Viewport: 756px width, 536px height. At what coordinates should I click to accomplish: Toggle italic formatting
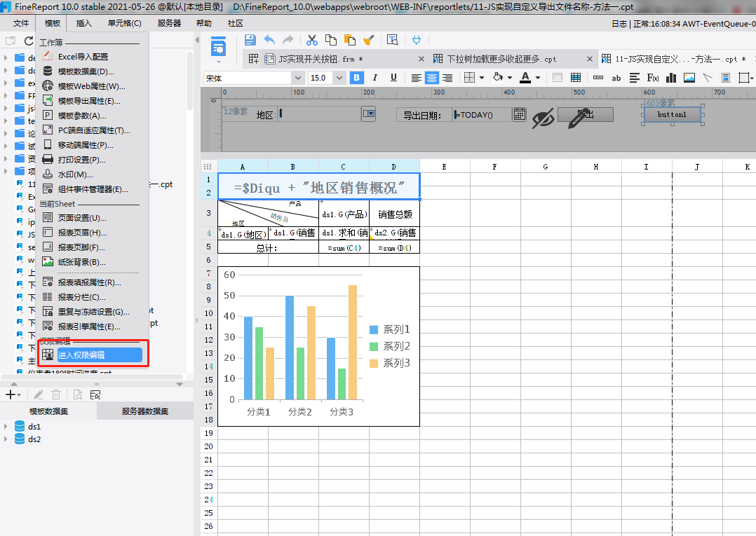(375, 78)
